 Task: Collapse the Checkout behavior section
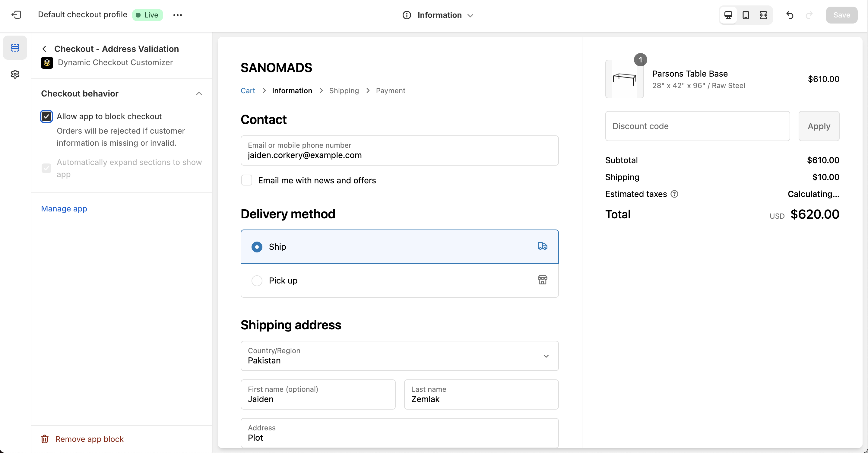199,93
